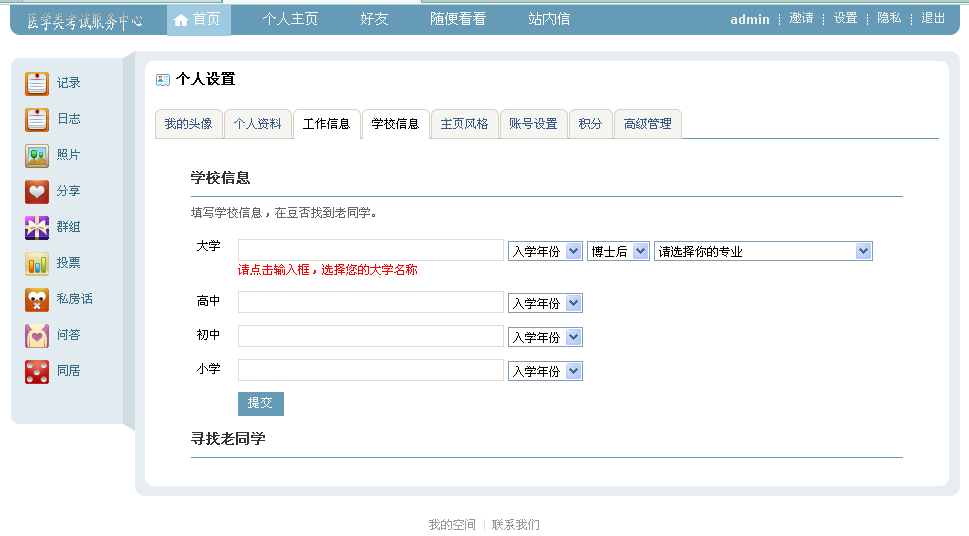Screen dimensions: 969x536
Task: Open the 请选择你的专业 dropdown
Action: click(x=763, y=251)
